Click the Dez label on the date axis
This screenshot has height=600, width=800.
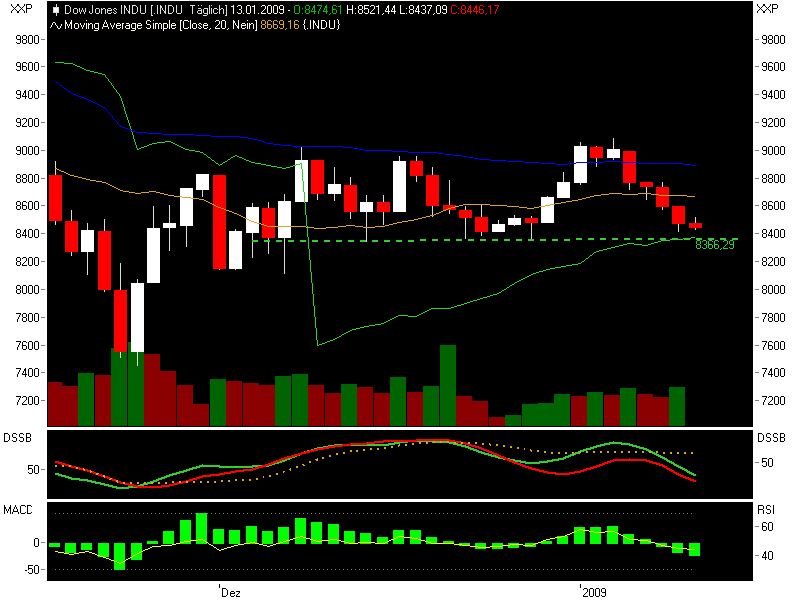click(x=228, y=591)
